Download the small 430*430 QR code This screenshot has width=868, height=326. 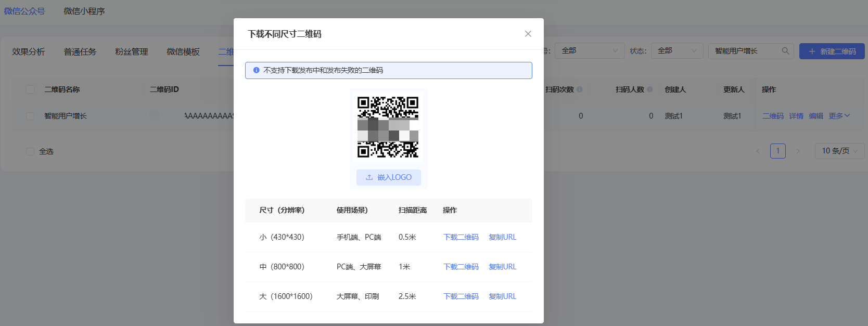[461, 237]
